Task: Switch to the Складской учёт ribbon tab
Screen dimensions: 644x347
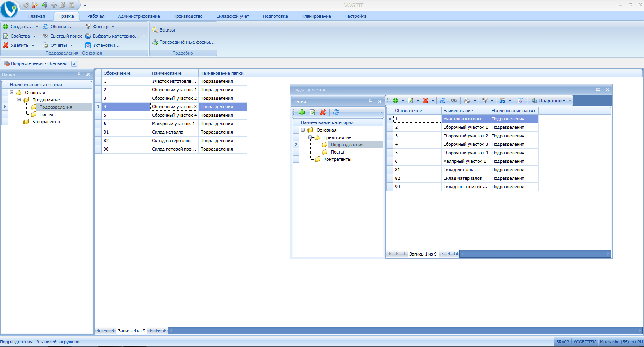Action: tap(233, 16)
